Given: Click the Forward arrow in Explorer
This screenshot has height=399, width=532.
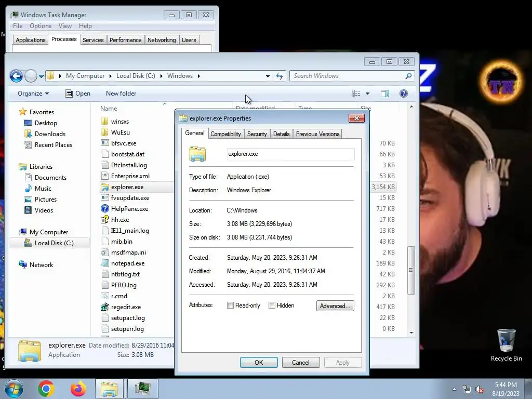Looking at the screenshot, I should pyautogui.click(x=31, y=76).
